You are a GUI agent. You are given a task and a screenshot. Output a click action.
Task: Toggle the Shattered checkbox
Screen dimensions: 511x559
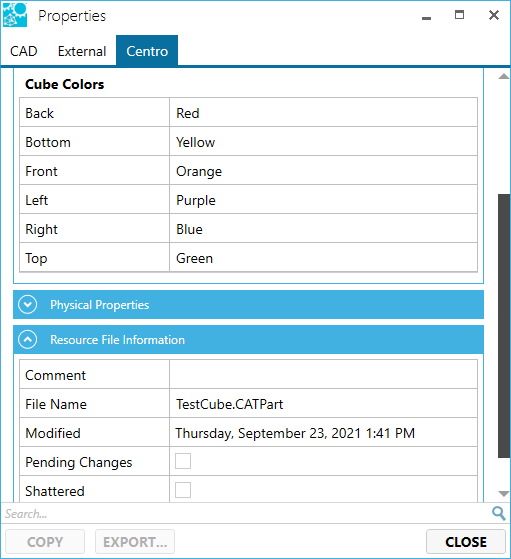[183, 490]
